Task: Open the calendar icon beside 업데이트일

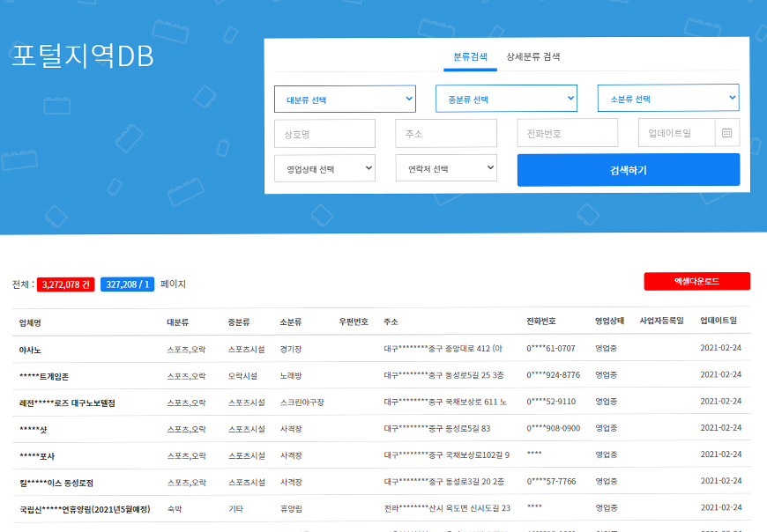Action: [727, 132]
